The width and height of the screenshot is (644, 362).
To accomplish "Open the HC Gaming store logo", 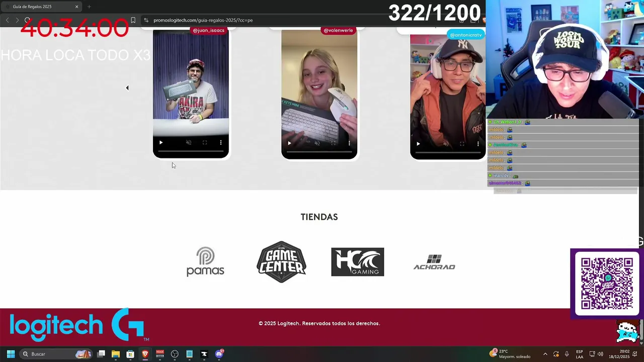I will [358, 262].
